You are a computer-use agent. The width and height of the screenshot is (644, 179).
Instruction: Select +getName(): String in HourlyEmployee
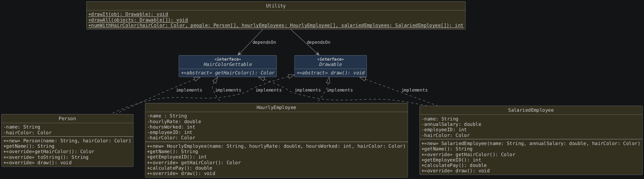173,151
